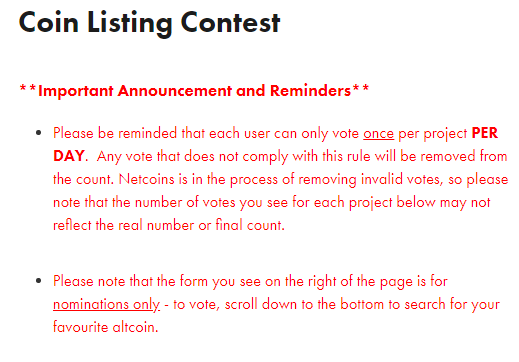Click the words "reflect the real number"
This screenshot has width=519, height=362.
point(124,225)
